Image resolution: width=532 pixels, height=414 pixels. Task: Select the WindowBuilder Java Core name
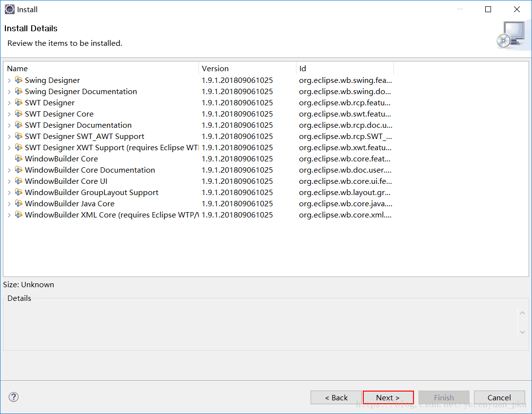70,204
